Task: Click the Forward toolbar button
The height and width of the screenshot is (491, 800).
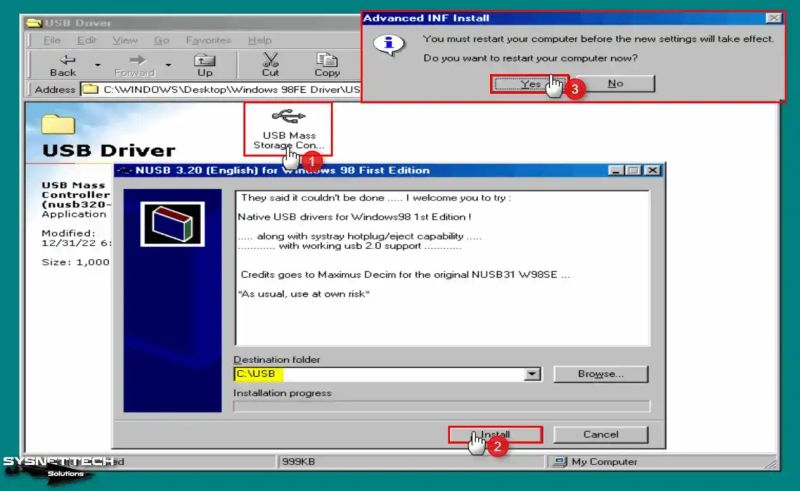Action: (135, 65)
